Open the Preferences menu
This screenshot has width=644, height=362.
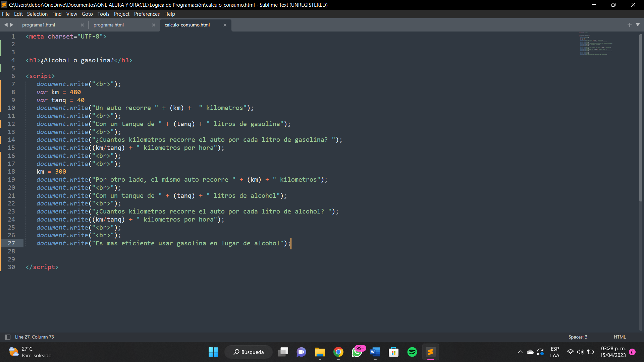[x=147, y=14]
